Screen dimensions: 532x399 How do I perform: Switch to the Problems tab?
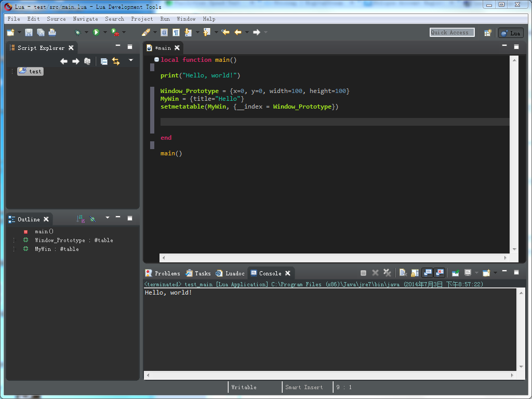click(163, 273)
